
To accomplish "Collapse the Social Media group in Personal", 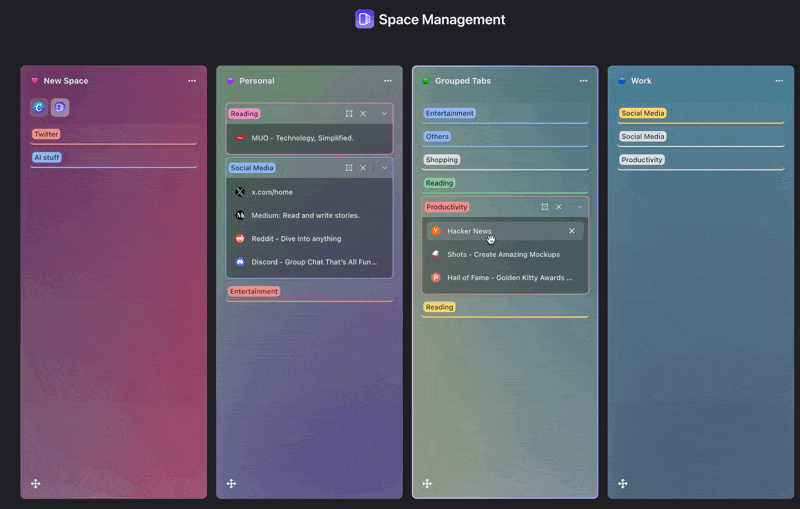I will (384, 168).
